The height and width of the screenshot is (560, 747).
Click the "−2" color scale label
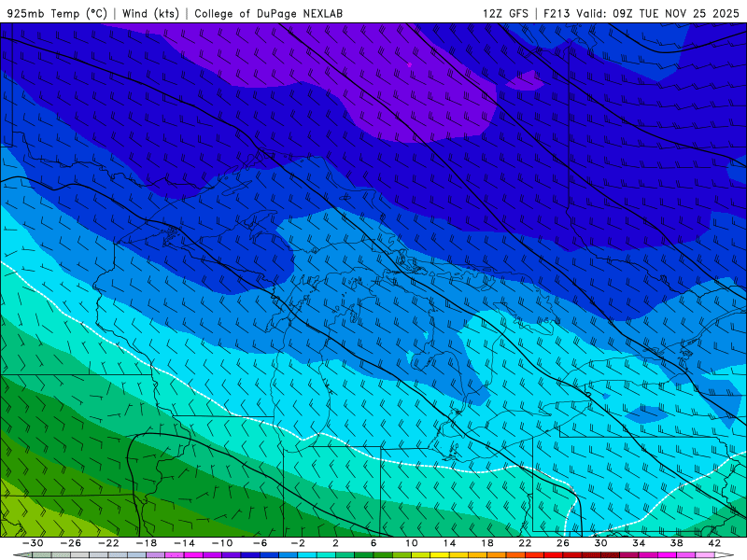[x=298, y=543]
